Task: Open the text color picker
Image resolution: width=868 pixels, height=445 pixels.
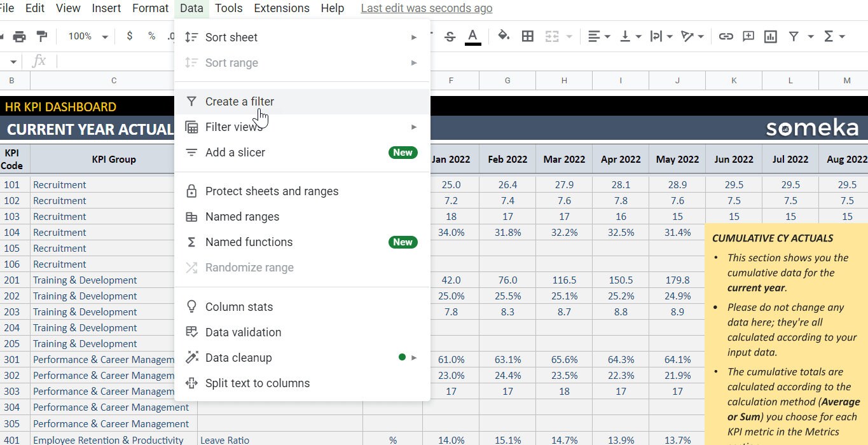Action: coord(472,36)
